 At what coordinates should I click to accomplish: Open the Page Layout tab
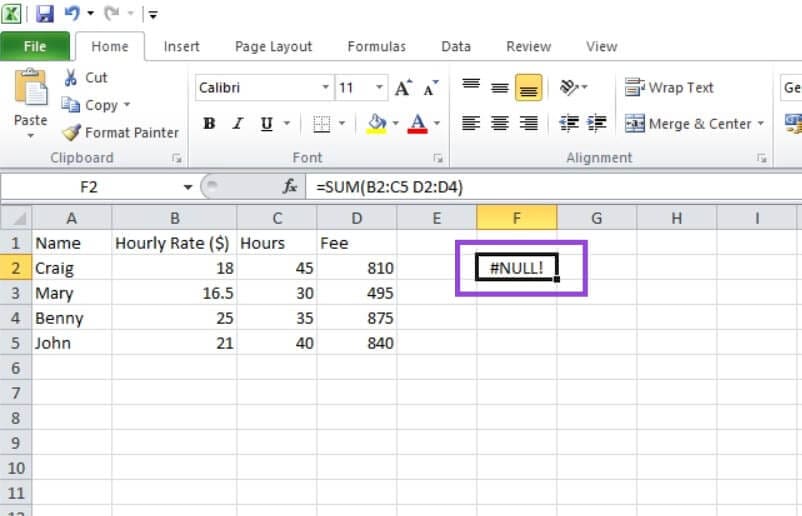(273, 46)
